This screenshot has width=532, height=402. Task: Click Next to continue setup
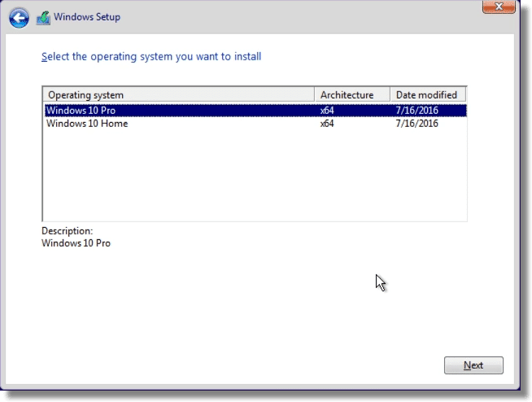(x=473, y=365)
